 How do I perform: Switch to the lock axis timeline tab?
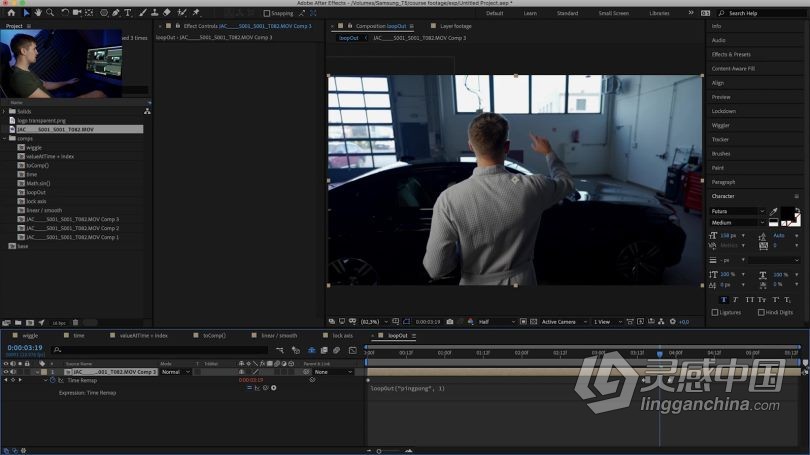[x=342, y=336]
